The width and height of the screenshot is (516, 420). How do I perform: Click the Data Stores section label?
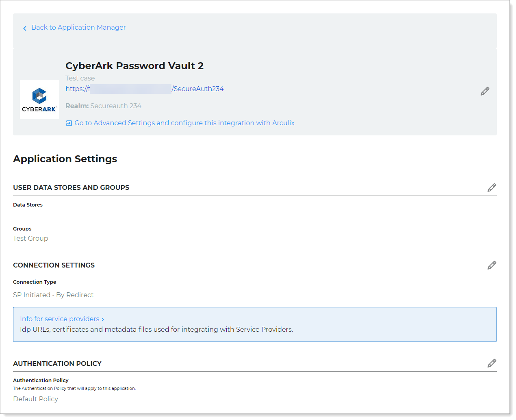click(28, 205)
